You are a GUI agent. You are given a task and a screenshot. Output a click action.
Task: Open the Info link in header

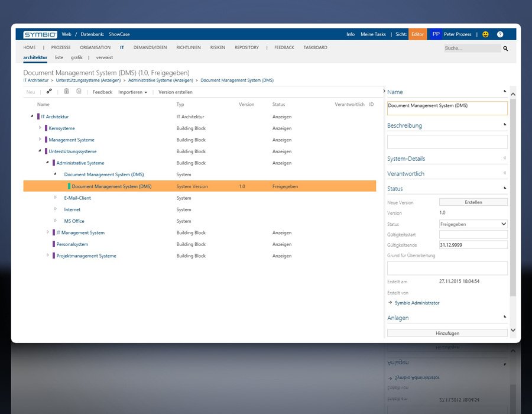coord(351,34)
